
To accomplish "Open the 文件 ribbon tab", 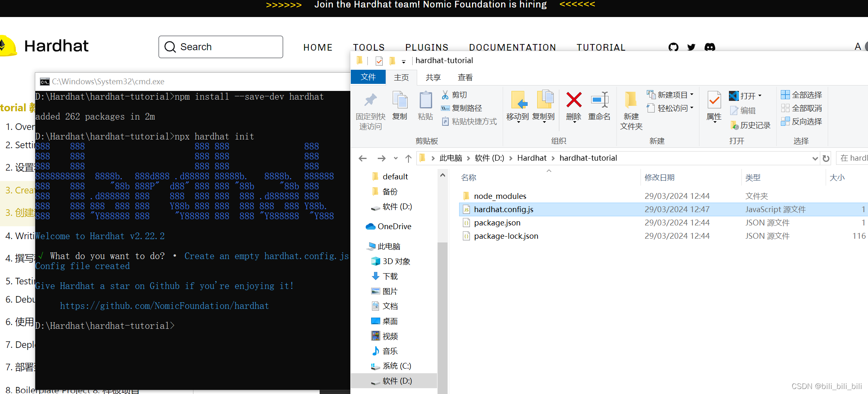I will 368,77.
